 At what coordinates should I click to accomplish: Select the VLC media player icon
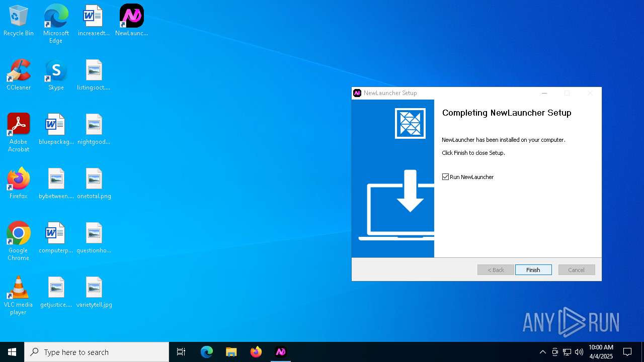pyautogui.click(x=19, y=296)
